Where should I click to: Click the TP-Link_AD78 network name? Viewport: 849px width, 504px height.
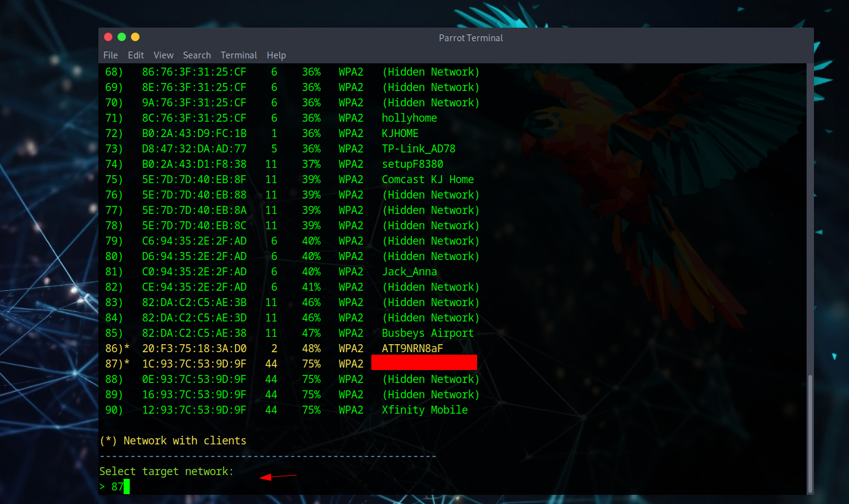[x=418, y=149]
